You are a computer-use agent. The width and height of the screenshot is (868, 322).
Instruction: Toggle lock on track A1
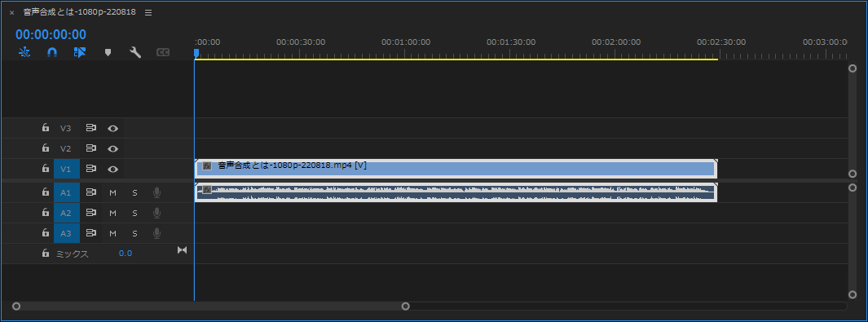[46, 192]
